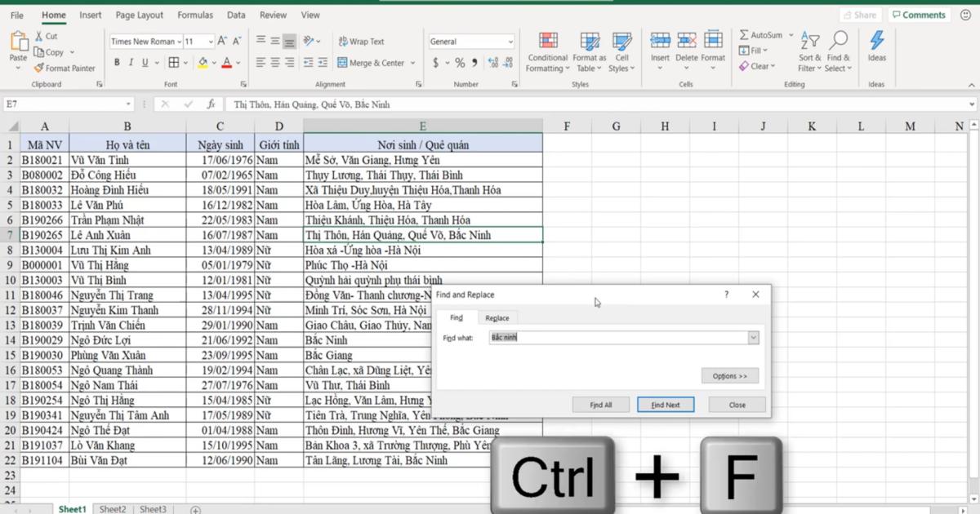Click Decrease Indent icon
The width and height of the screenshot is (980, 514).
click(x=309, y=63)
